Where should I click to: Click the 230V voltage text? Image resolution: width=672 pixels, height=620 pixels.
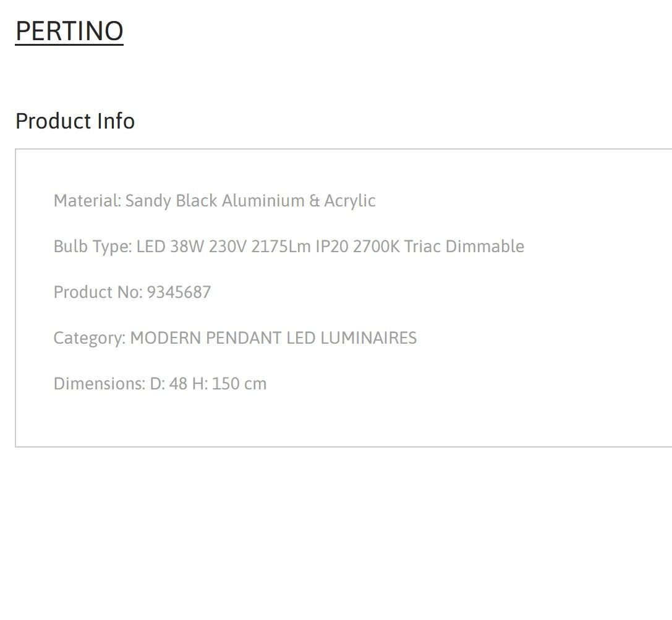pos(228,247)
